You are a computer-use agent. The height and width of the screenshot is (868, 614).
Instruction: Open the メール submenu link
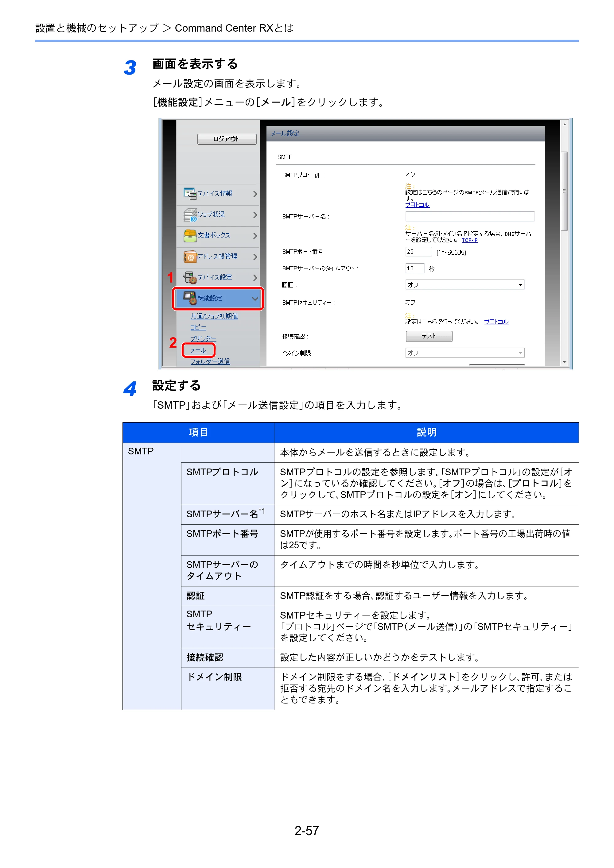tap(198, 350)
